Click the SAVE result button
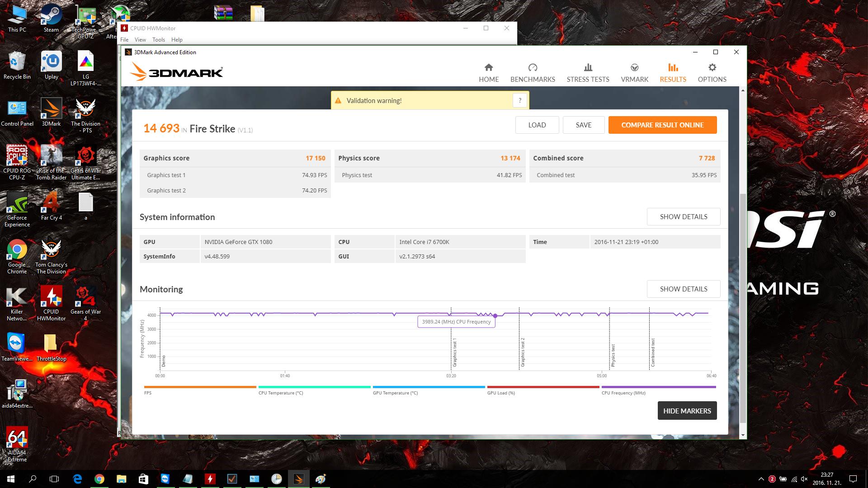This screenshot has width=868, height=488. click(x=584, y=125)
